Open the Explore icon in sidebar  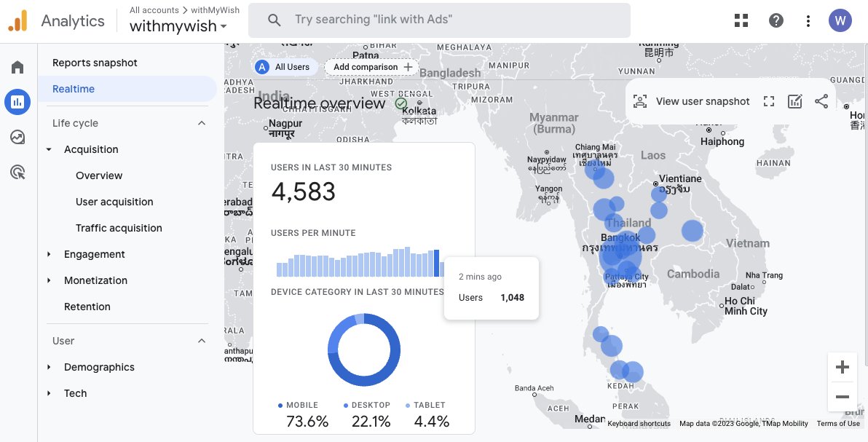[17, 137]
